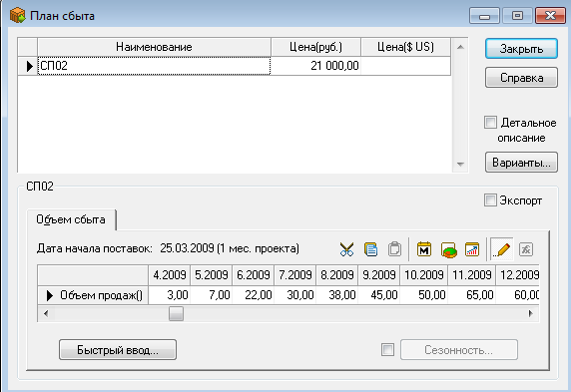This screenshot has width=571, height=392.
Task: Click the 8.2009 column header
Action: point(336,275)
